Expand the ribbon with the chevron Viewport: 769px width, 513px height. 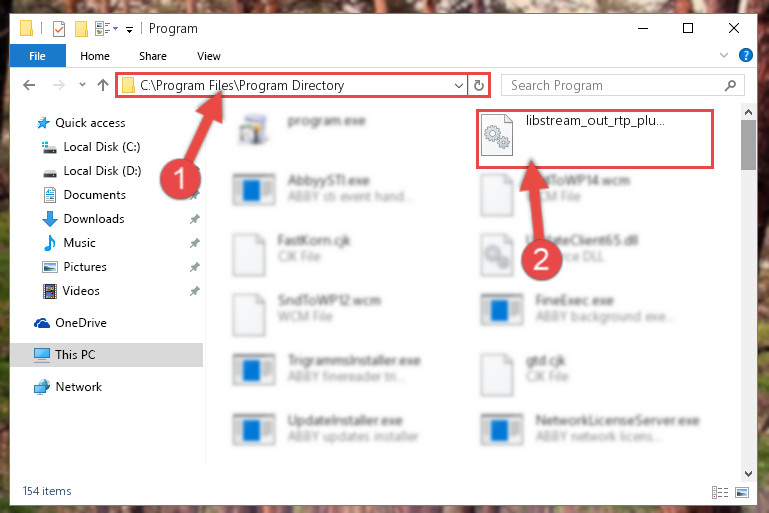tap(723, 55)
